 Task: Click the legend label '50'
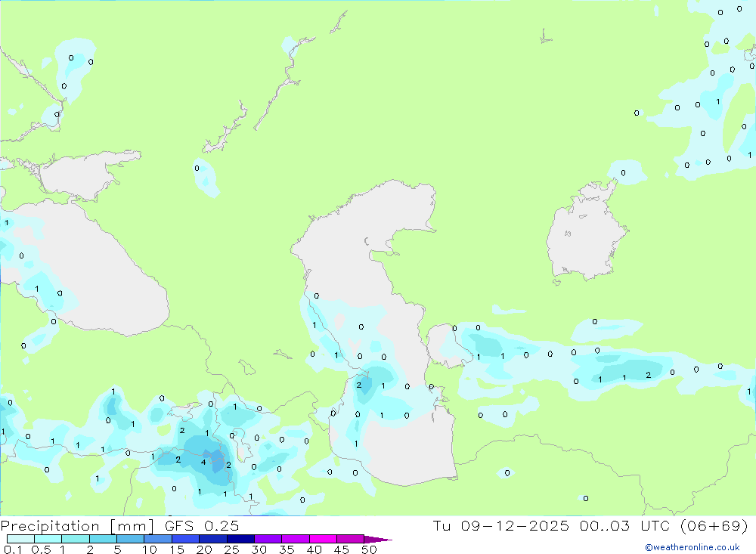[x=370, y=549]
